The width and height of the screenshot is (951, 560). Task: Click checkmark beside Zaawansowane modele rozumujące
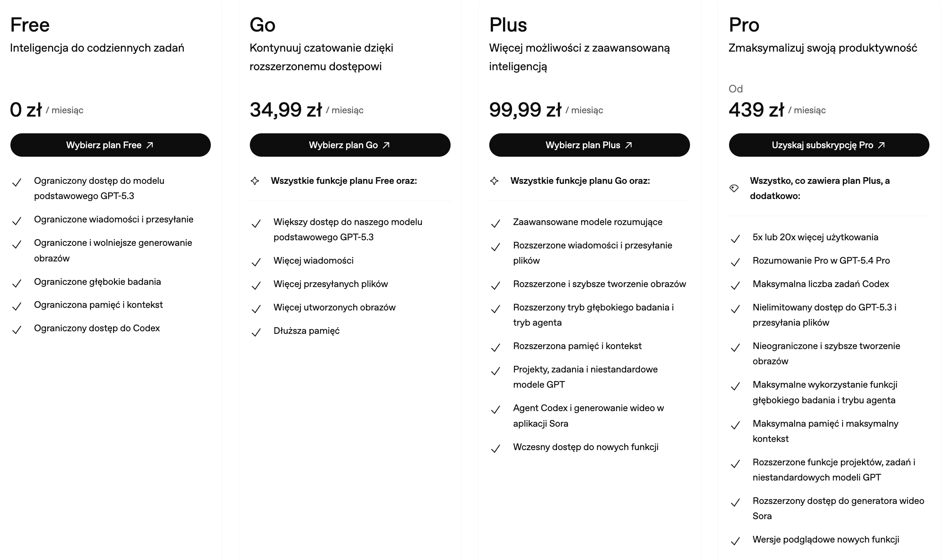(x=496, y=224)
